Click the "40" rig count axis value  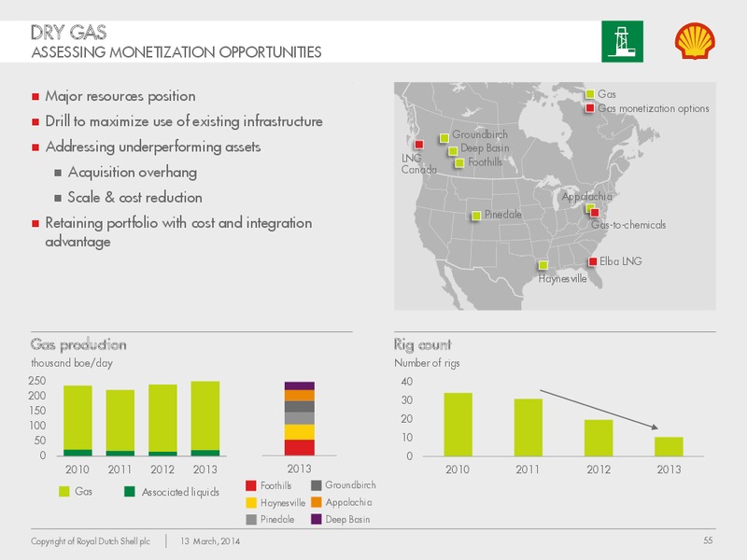407,382
